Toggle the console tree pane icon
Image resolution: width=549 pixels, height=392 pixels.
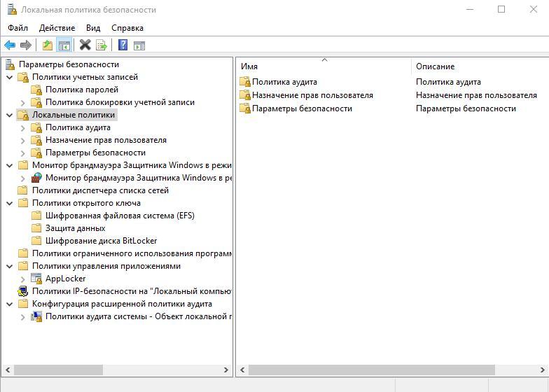point(64,45)
